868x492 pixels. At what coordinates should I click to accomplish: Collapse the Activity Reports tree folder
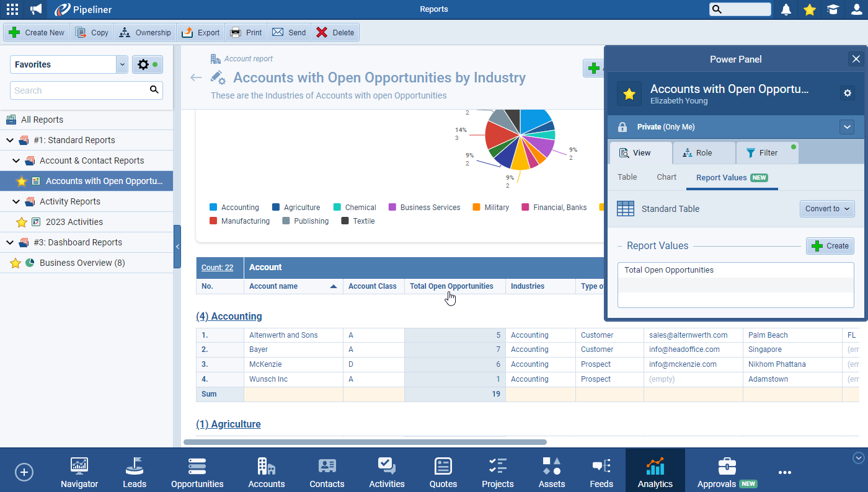click(17, 201)
